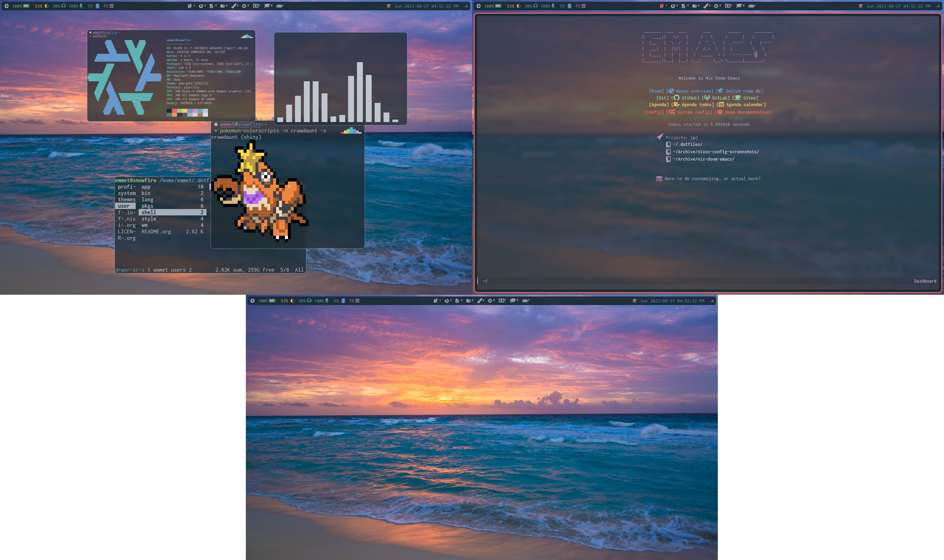Click workspace 9 gamepad icon in bottom monitor bar

click(525, 301)
